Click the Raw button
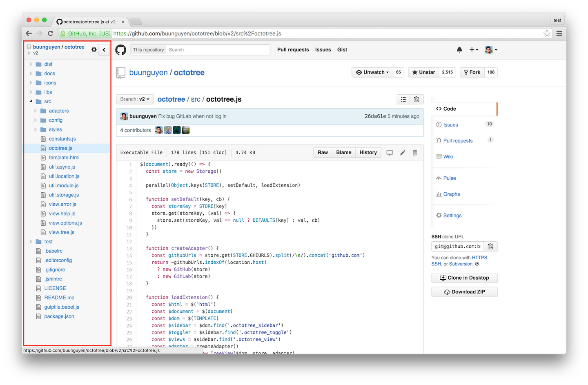The image size is (588, 385). [323, 153]
